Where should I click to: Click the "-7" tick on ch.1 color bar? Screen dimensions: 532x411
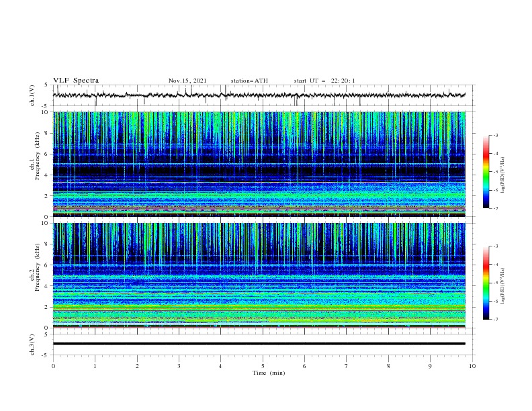click(x=495, y=209)
